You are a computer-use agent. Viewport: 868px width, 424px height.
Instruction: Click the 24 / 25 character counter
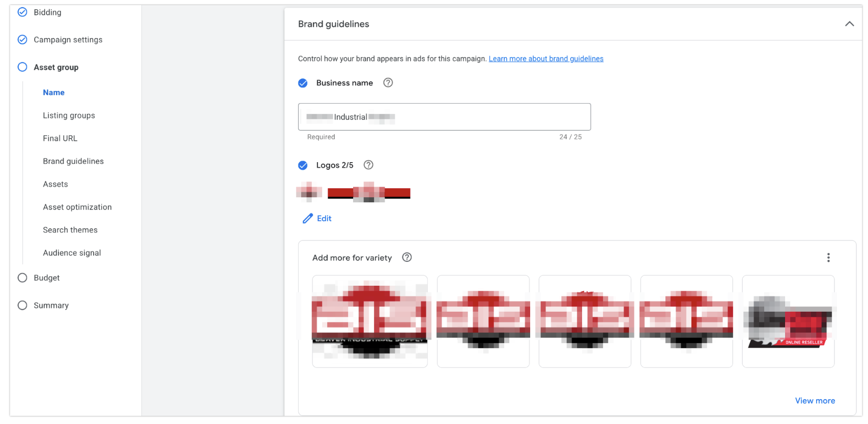[x=570, y=137]
